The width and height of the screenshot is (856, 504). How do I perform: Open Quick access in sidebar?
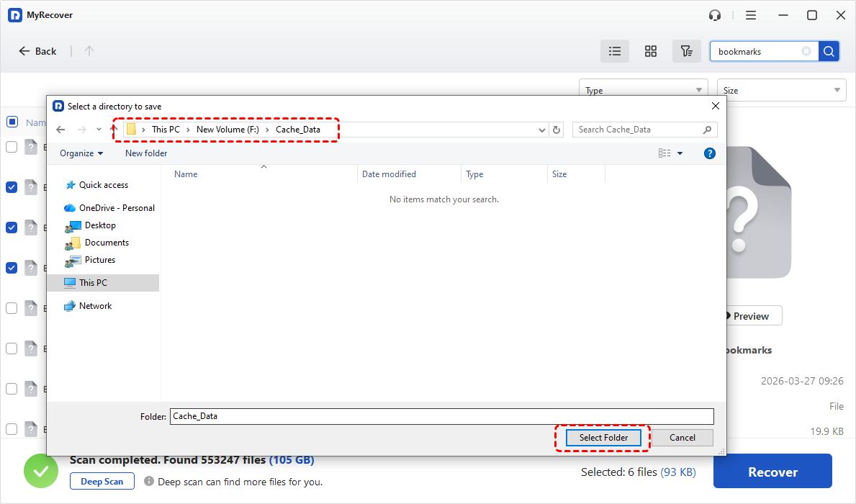click(103, 185)
